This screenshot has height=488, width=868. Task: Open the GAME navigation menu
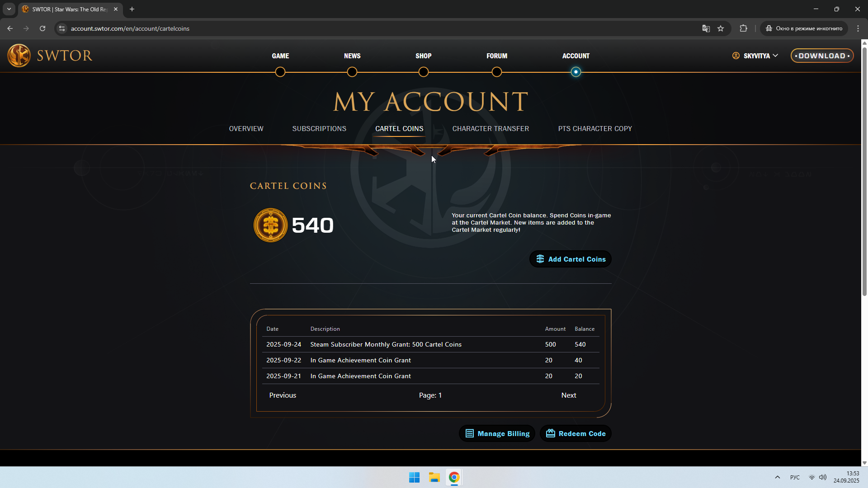(280, 56)
